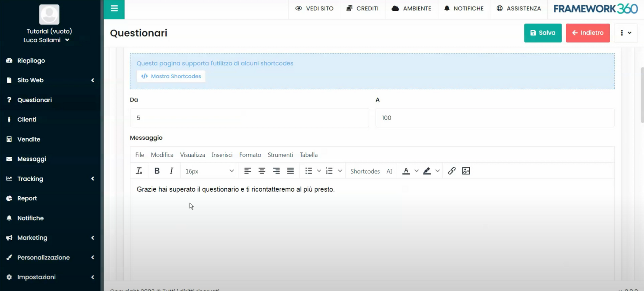Toggle bold formatting in editor
The image size is (644, 291).
(157, 171)
